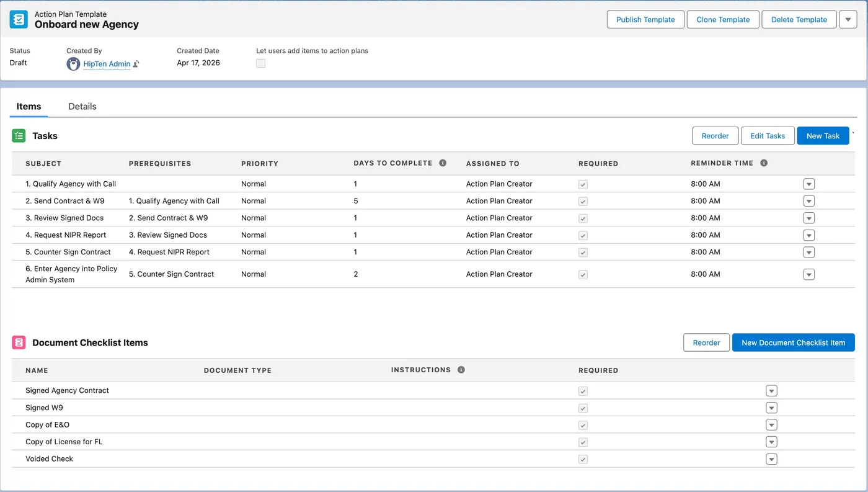The height and width of the screenshot is (492, 868).
Task: Click the Action Plan Template header icon
Action: coord(19,19)
